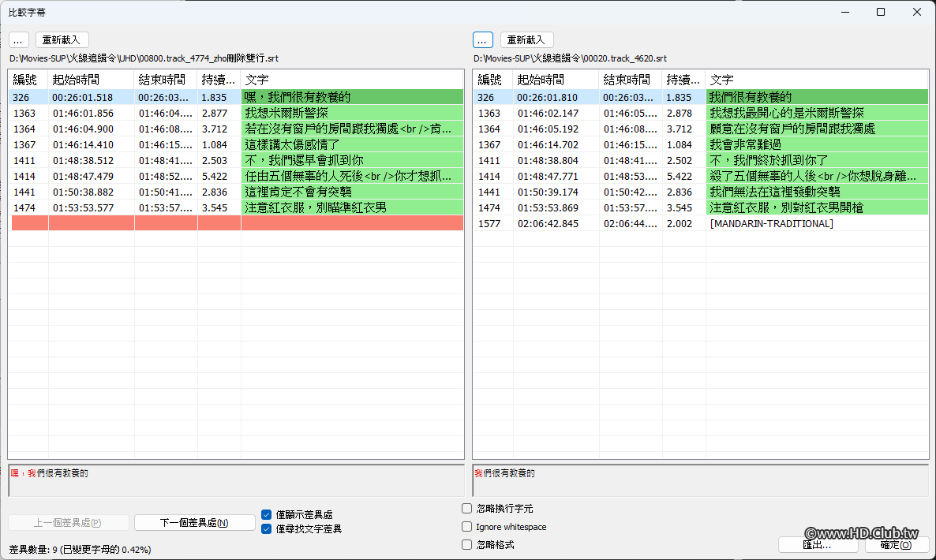Enable the 忽略換行字元 option
Image resolution: width=936 pixels, height=560 pixels.
click(x=466, y=508)
